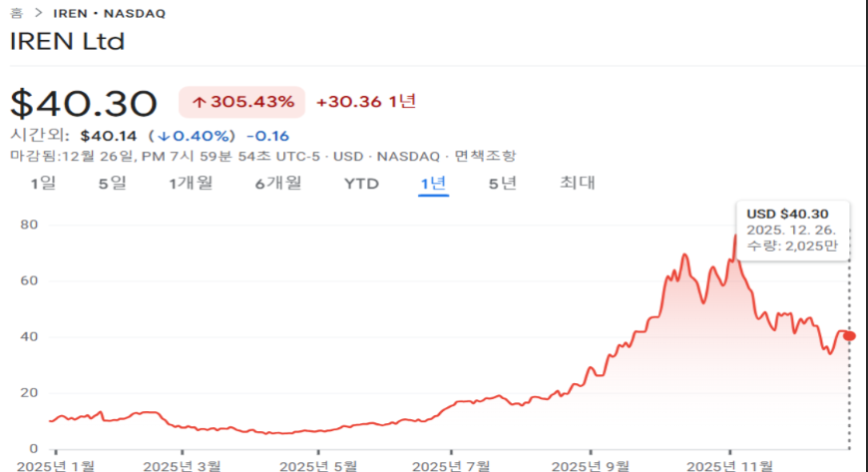Select the 1일 time range tab
Image resolution: width=868 pixels, height=472 pixels.
43,183
